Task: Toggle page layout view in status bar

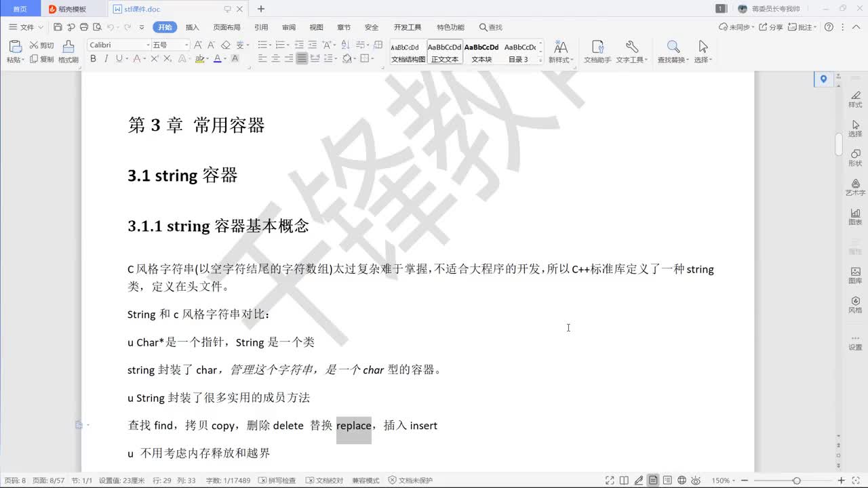Action: [x=653, y=481]
